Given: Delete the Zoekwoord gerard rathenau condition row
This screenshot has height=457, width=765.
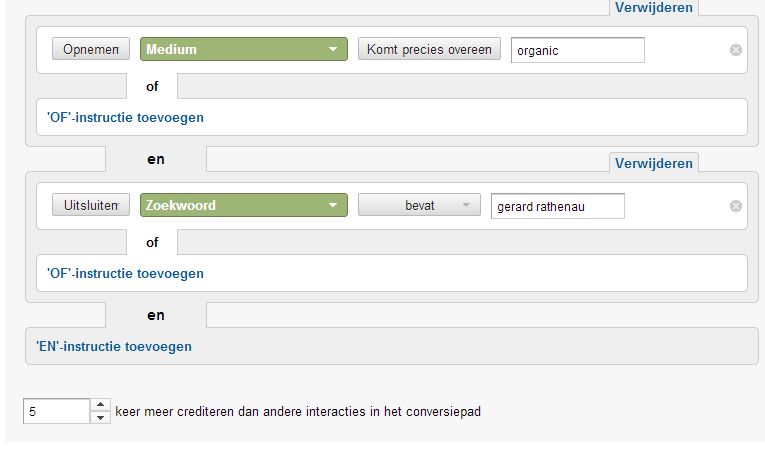Looking at the screenshot, I should 736,206.
